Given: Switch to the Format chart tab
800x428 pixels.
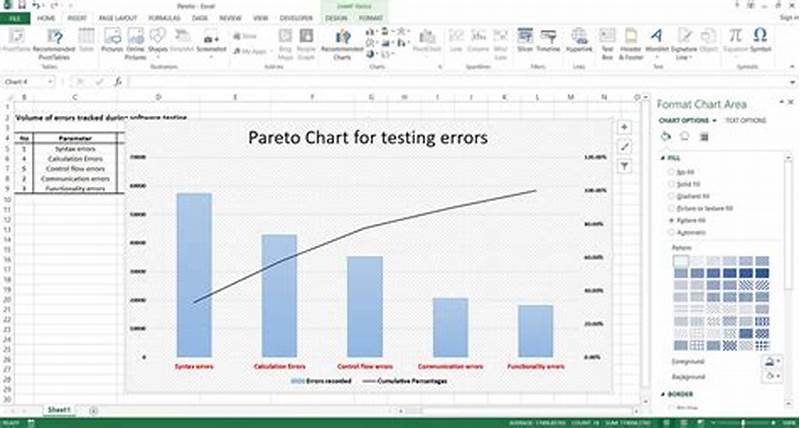Looking at the screenshot, I should point(371,18).
